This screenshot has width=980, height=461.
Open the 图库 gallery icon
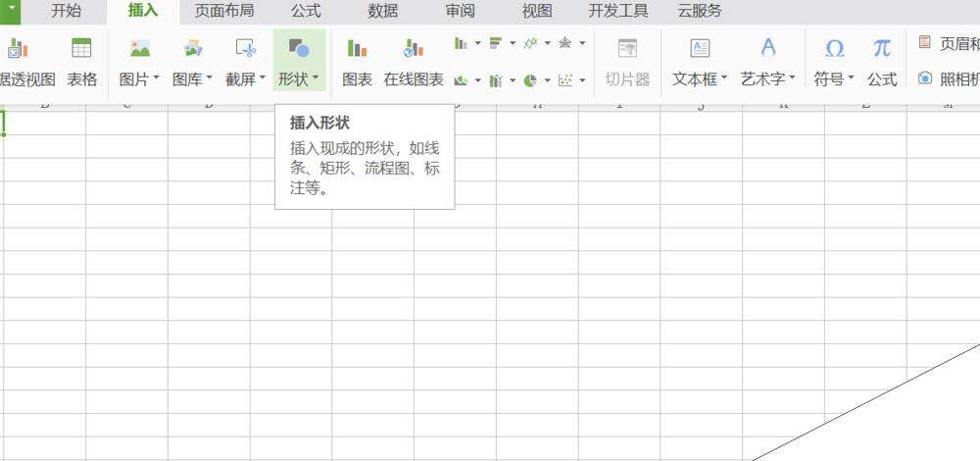pos(193,48)
